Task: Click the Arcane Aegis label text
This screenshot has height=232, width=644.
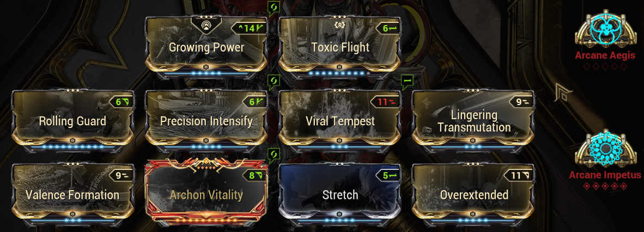Action: (x=605, y=56)
